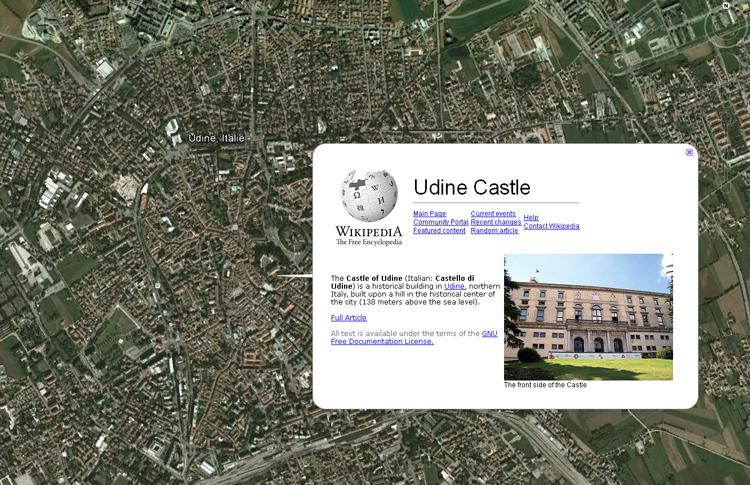Open the Random article link
The image size is (750, 485).
tap(494, 231)
